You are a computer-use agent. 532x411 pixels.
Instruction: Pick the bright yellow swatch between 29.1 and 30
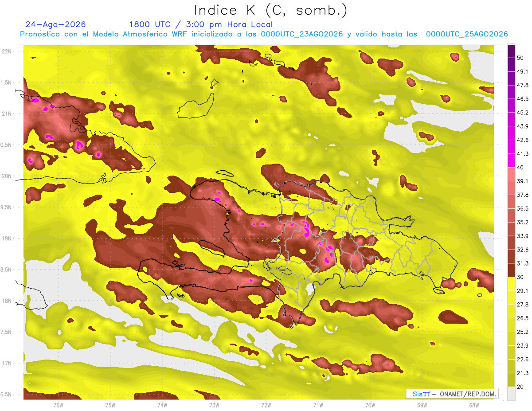pyautogui.click(x=511, y=284)
